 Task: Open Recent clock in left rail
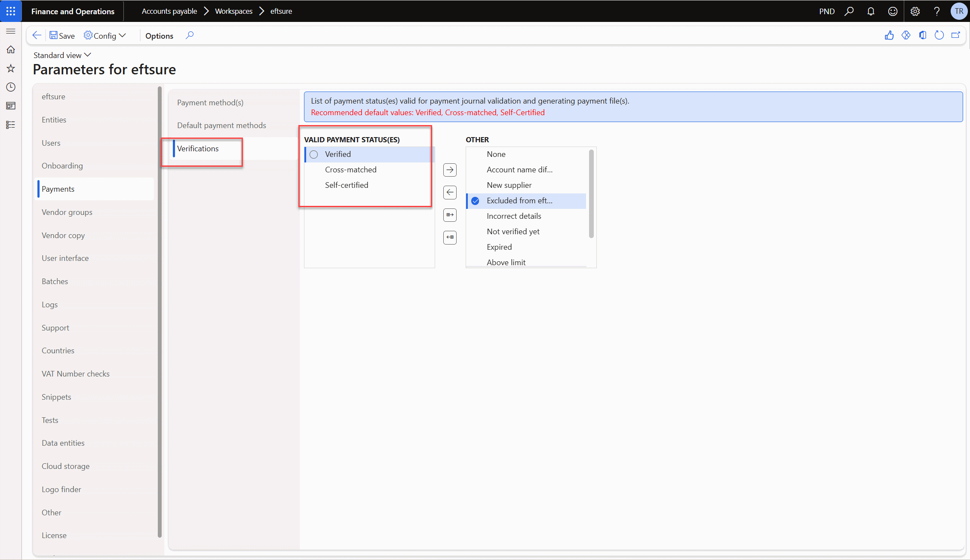(x=11, y=87)
